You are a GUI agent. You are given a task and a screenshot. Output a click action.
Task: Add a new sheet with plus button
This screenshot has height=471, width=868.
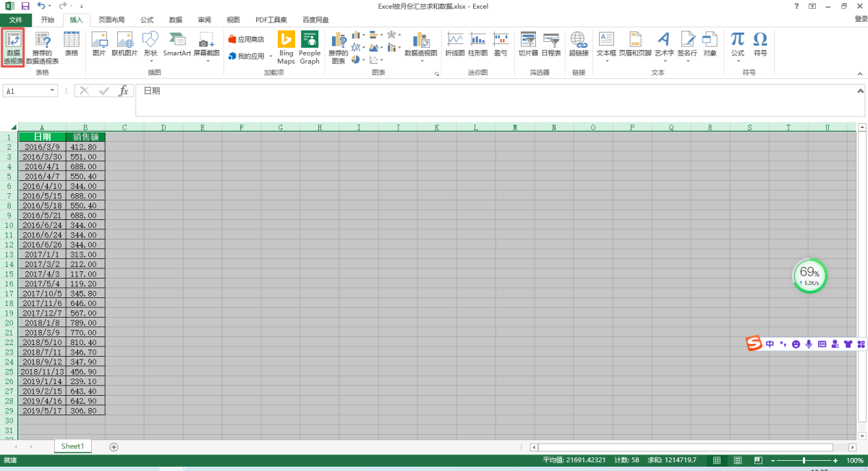coord(114,447)
